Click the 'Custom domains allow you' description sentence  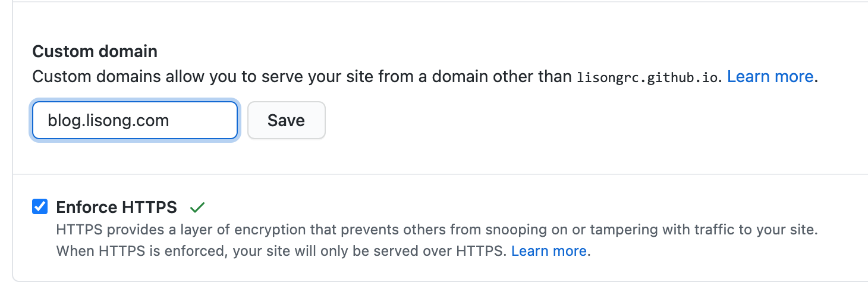425,77
